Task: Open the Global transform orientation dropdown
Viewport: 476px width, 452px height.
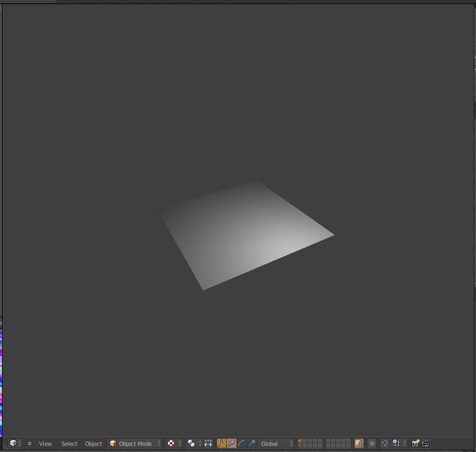Action: [276, 443]
